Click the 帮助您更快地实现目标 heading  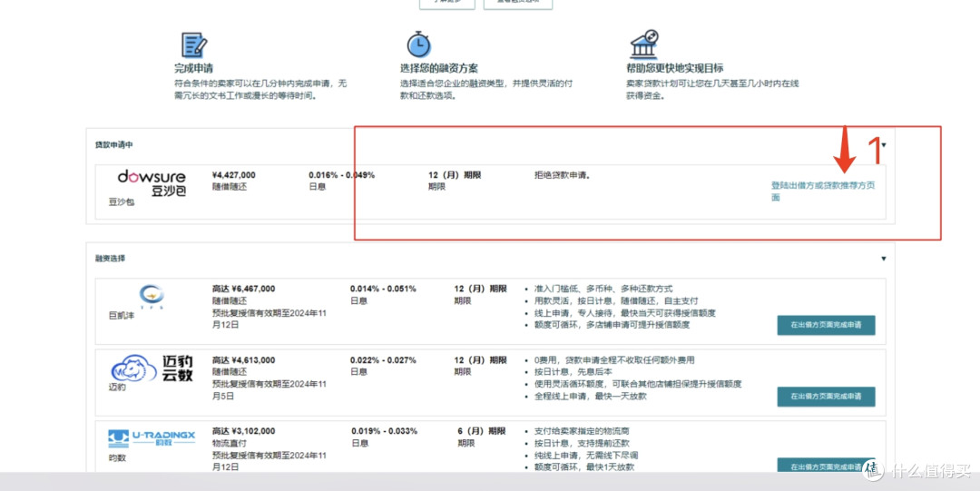pyautogui.click(x=675, y=68)
